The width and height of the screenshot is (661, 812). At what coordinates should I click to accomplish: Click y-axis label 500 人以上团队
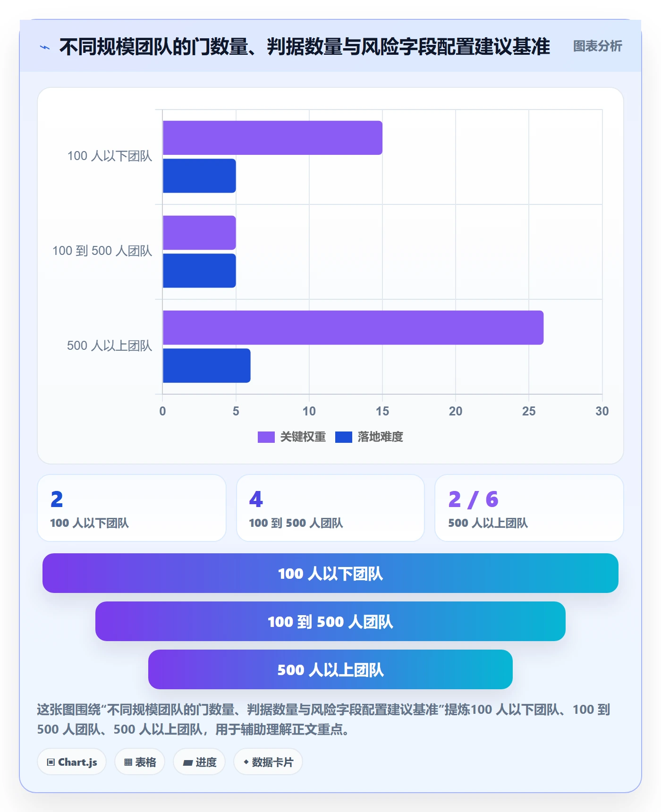pyautogui.click(x=110, y=346)
